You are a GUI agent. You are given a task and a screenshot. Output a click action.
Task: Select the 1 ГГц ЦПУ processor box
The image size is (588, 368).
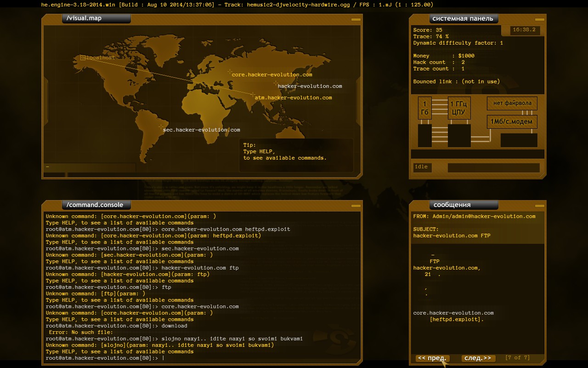(x=459, y=108)
